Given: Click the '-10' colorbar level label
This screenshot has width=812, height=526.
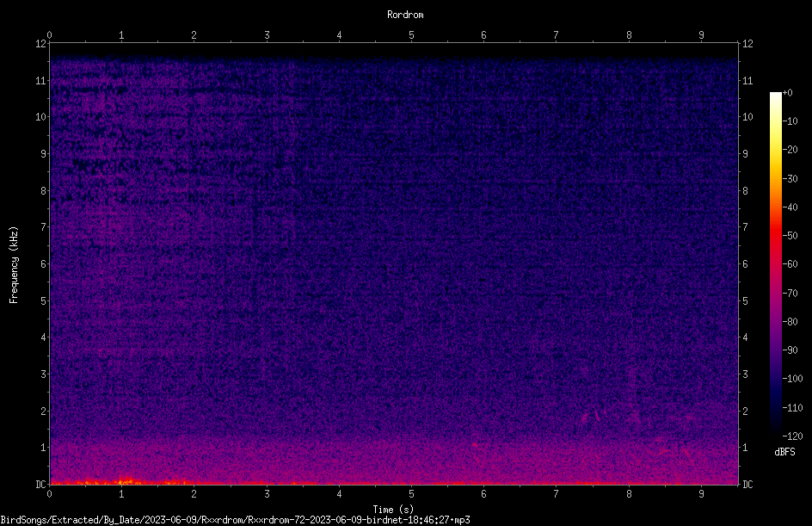Looking at the screenshot, I should [x=790, y=121].
